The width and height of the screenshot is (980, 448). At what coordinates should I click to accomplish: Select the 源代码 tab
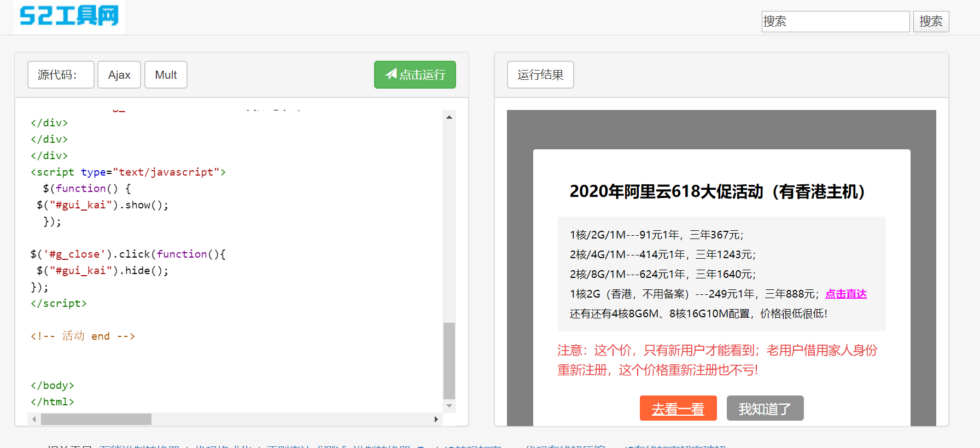(61, 75)
